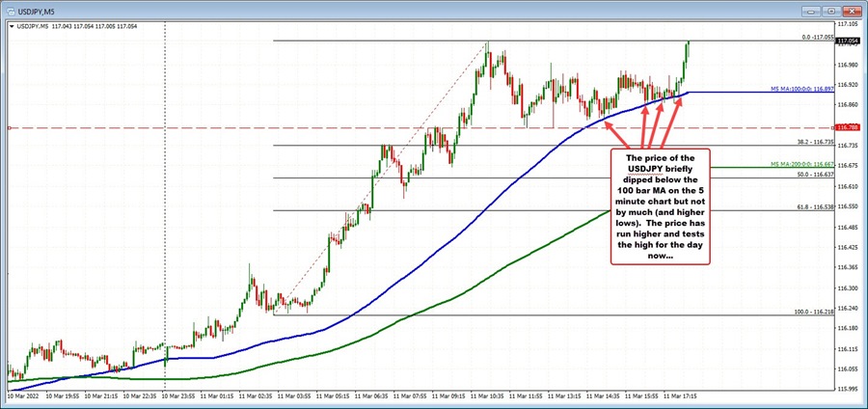This screenshot has height=409, width=868.
Task: Click the 10 Mar 23:55 time axis label
Action: (x=177, y=396)
